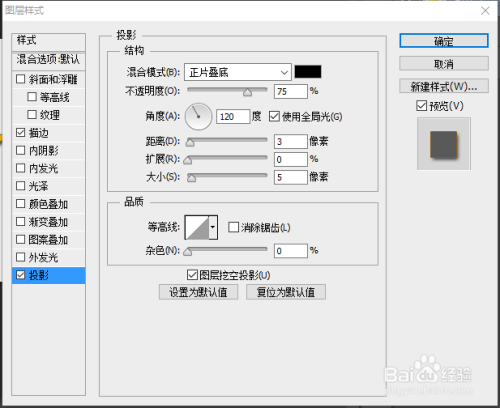
Task: Confirm with the 确定 button
Action: click(x=444, y=41)
